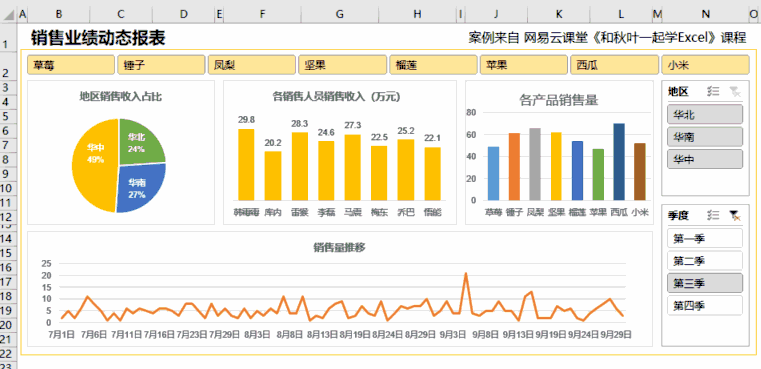
Task: Click the 草莓 sales volume bar
Action: tap(493, 173)
